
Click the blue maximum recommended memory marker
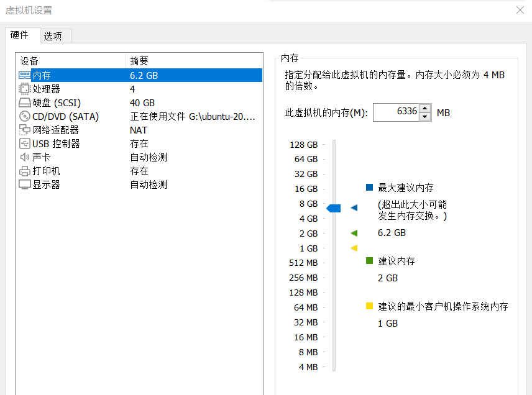[x=354, y=207]
